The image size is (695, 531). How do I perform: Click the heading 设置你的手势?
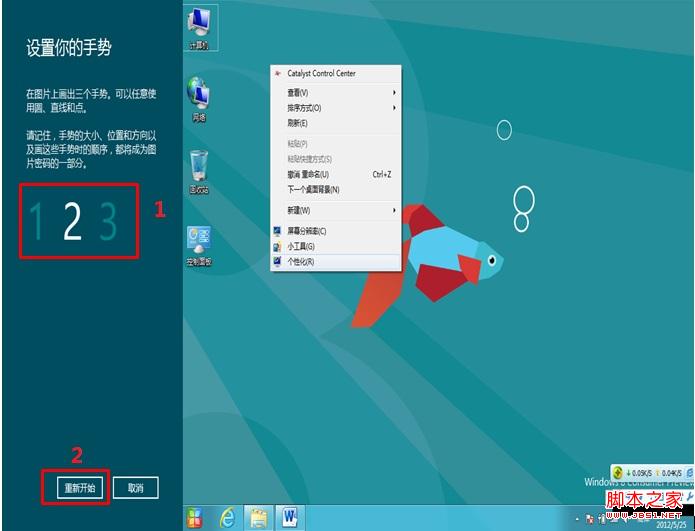click(69, 48)
